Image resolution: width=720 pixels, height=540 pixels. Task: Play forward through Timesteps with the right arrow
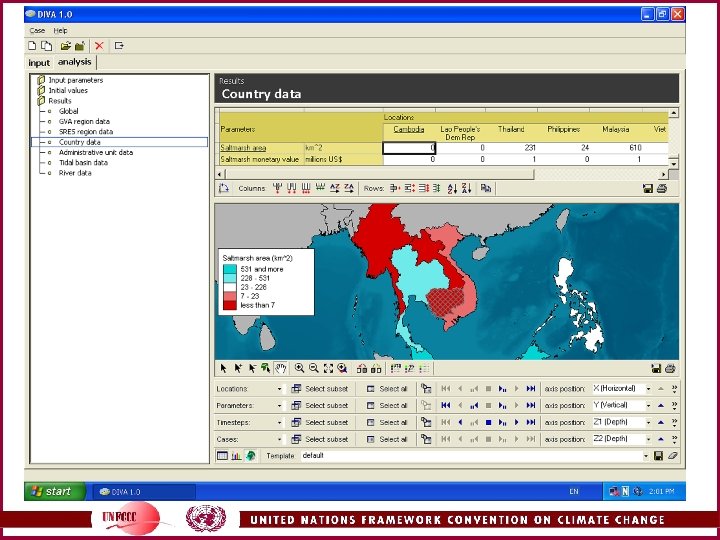pos(517,422)
